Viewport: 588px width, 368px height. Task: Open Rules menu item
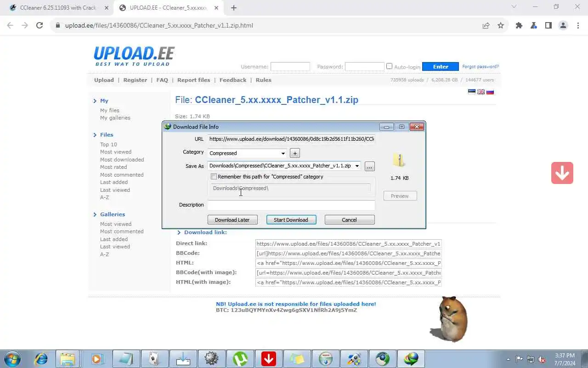264,80
